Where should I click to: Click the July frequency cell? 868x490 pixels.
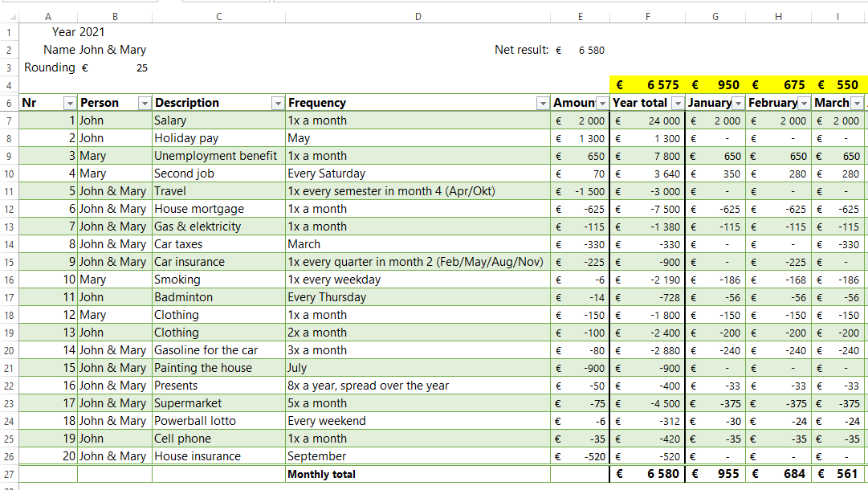click(x=418, y=368)
